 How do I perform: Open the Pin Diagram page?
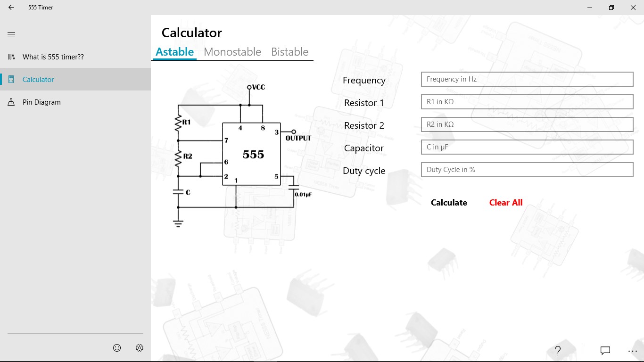click(x=41, y=102)
